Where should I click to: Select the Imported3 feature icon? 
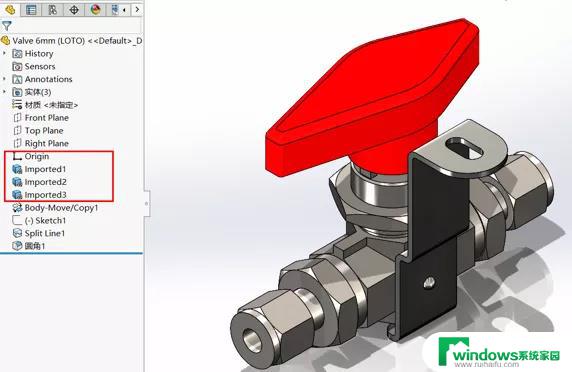point(17,194)
